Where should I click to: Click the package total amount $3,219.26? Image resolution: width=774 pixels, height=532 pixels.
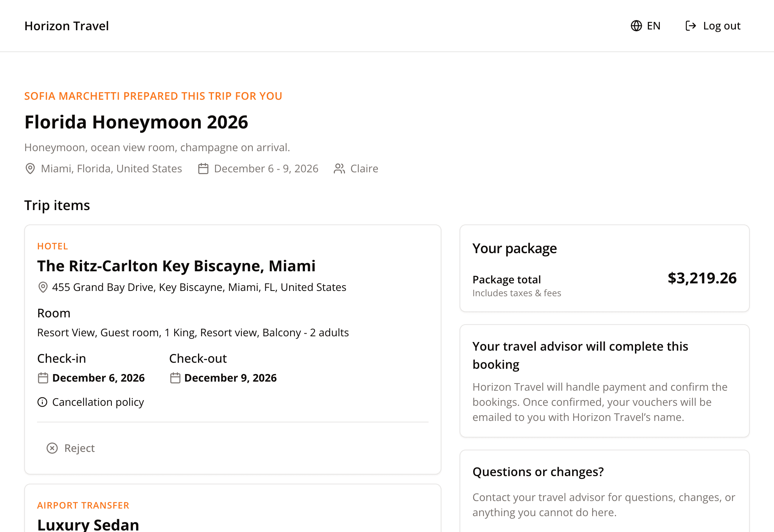(702, 278)
